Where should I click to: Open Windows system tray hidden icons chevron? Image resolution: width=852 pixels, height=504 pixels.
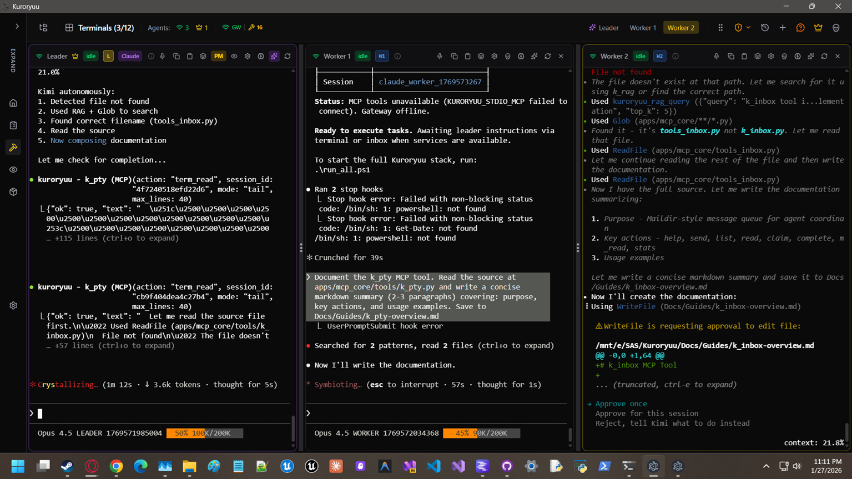click(766, 466)
